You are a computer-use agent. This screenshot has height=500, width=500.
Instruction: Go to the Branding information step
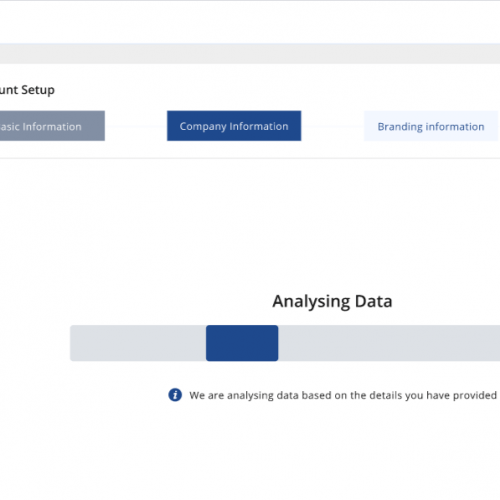pos(431,126)
